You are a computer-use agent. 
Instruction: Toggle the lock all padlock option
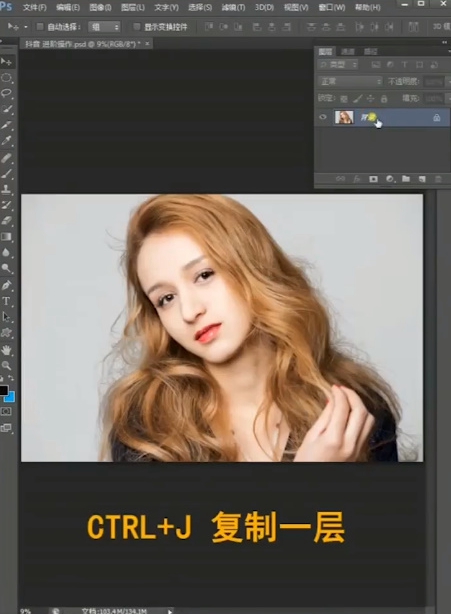pos(384,99)
